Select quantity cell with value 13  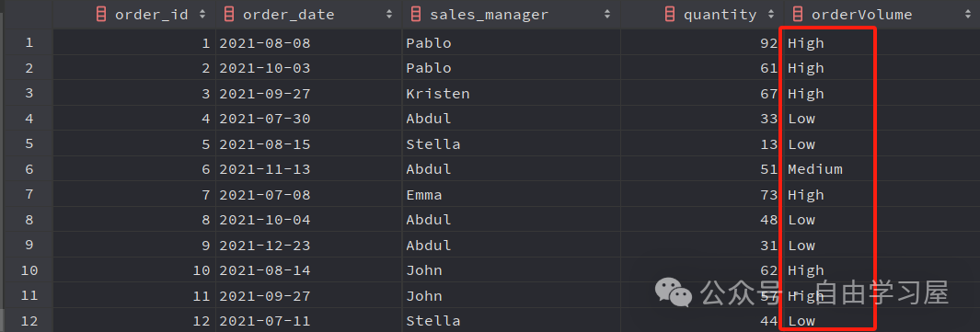click(701, 144)
